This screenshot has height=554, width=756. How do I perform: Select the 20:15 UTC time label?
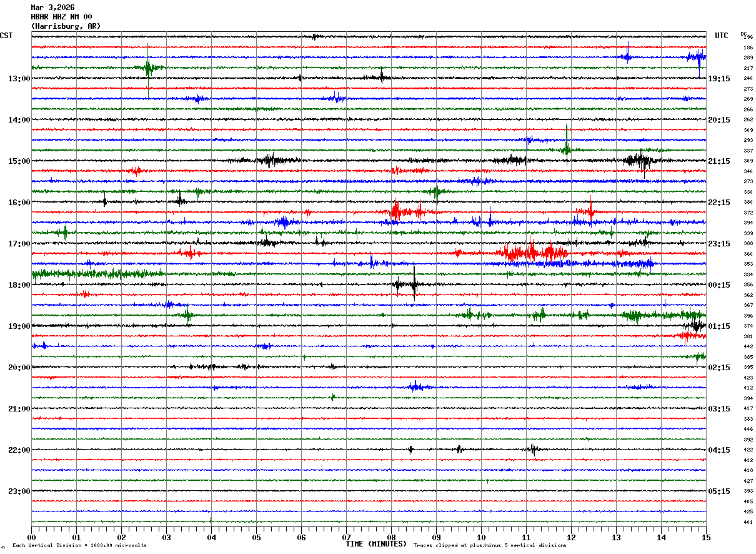719,120
